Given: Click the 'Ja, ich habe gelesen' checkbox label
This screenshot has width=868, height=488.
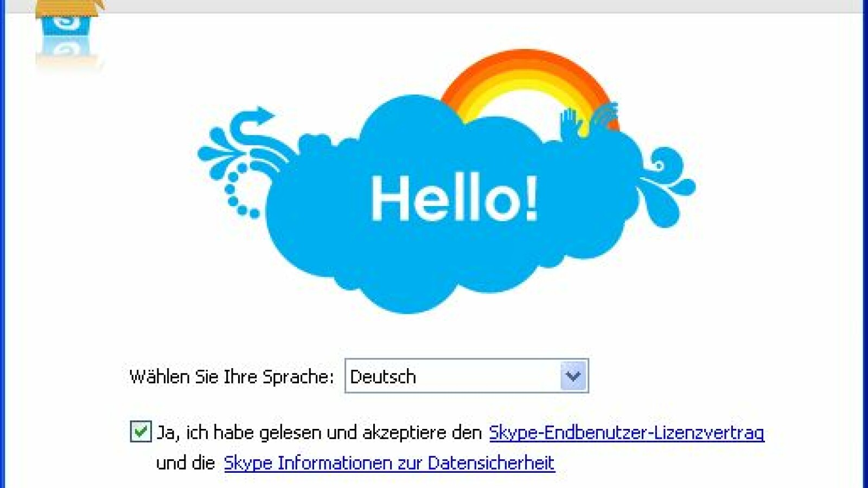Looking at the screenshot, I should (319, 433).
